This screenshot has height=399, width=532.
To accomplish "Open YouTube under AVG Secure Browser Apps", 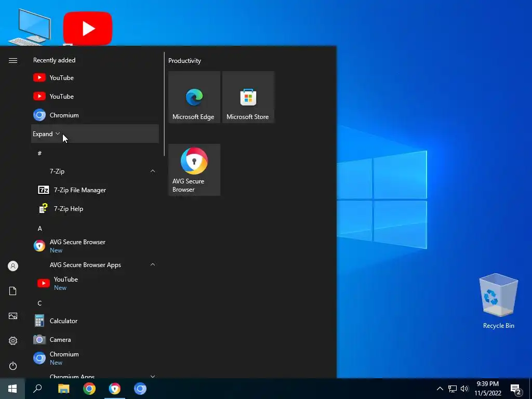I will pyautogui.click(x=95, y=283).
